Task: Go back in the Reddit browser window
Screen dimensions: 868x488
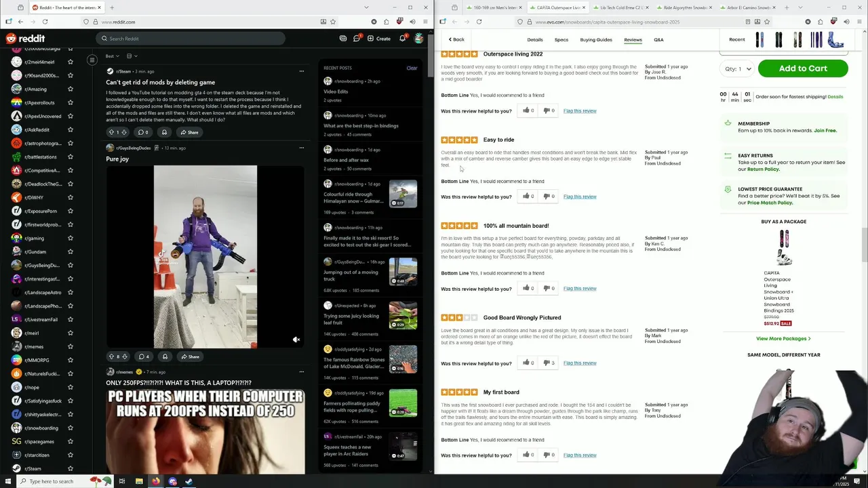Action: tap(20, 22)
